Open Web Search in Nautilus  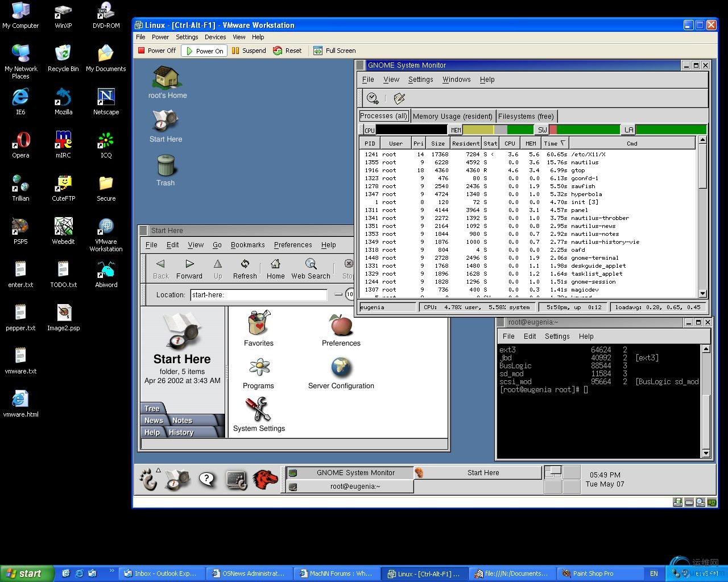point(311,269)
